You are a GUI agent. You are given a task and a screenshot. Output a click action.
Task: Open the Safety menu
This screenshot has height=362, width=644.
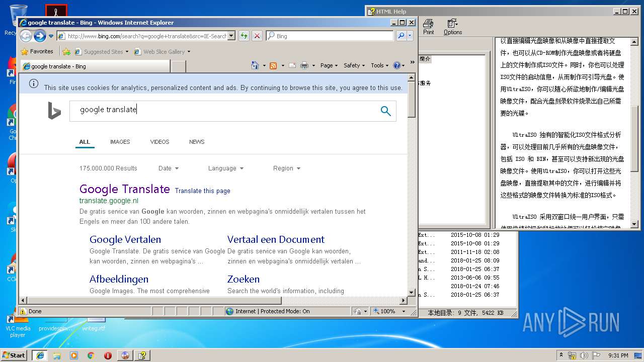click(x=354, y=65)
